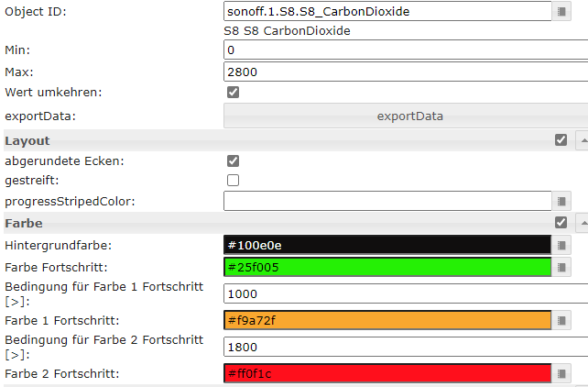The height and width of the screenshot is (387, 588).
Task: Open color picker icon for Hintergrundfarbe
Action: (562, 245)
